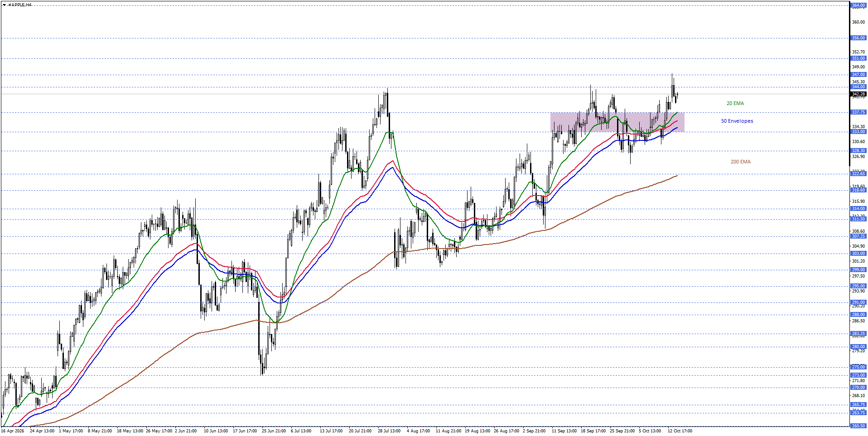Click the "20 EMA" chart label
Viewport: 868px width, 436px height.
pos(735,103)
